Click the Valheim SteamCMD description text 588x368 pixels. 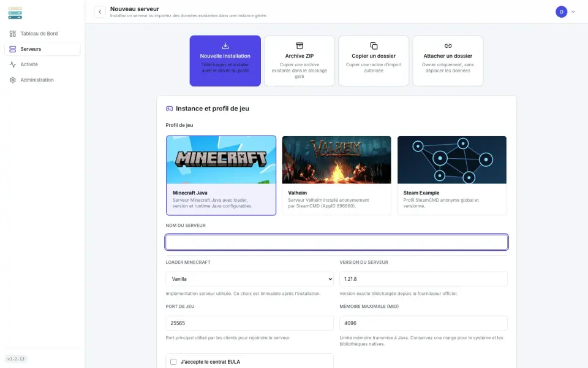click(328, 203)
